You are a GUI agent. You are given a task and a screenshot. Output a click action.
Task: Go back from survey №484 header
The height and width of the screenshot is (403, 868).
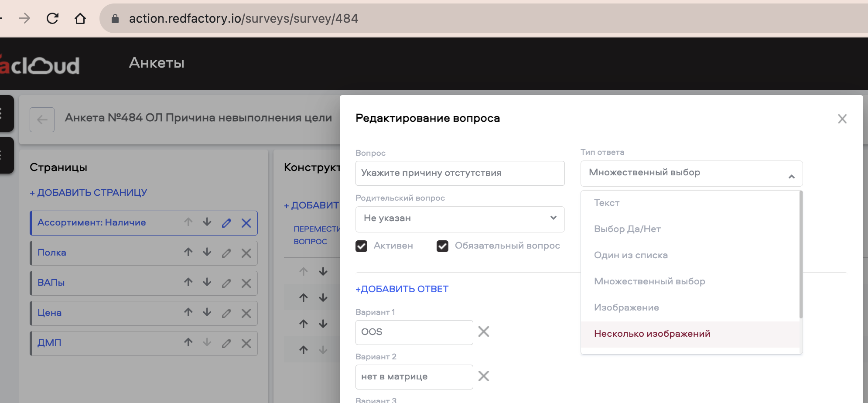(42, 120)
